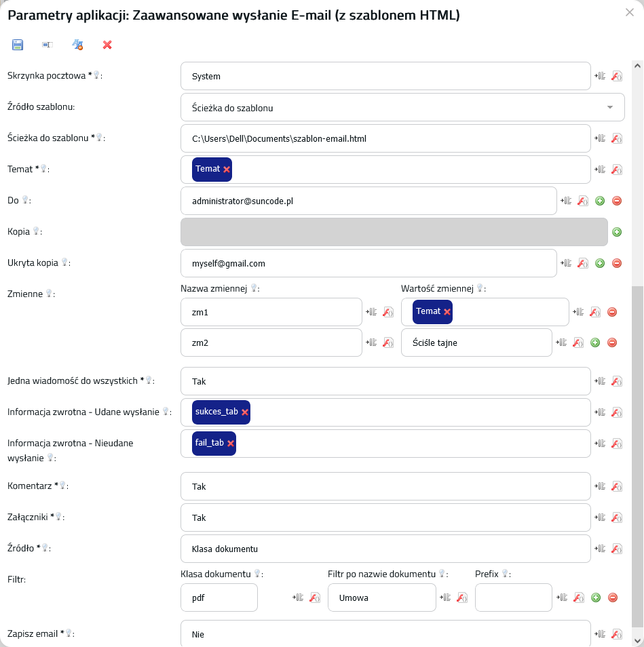This screenshot has width=644, height=647.
Task: Click the rename field icon in toolbar
Action: (48, 45)
